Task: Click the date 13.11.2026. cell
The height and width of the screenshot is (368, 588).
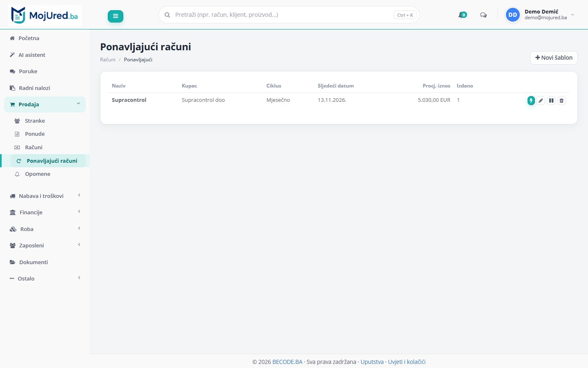Action: pyautogui.click(x=332, y=100)
